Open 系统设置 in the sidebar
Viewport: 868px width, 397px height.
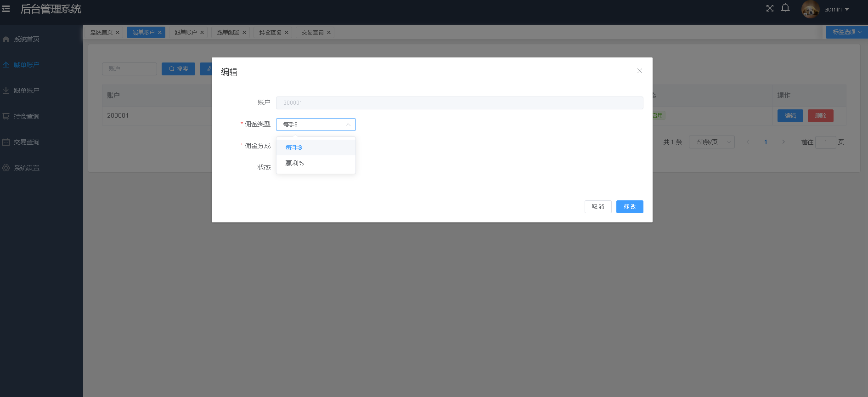27,168
